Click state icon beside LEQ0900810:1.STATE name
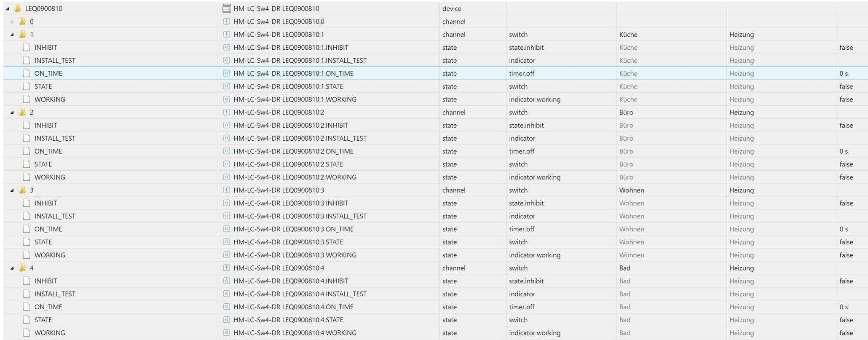 tap(227, 86)
